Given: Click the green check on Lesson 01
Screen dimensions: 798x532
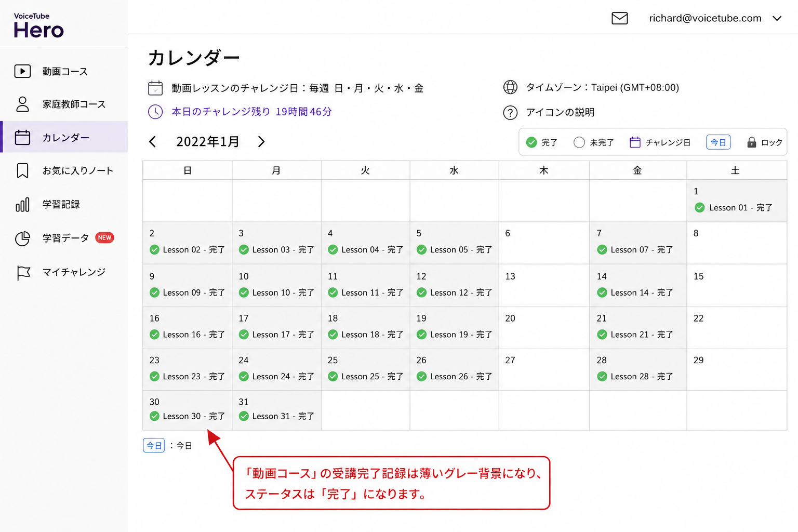Looking at the screenshot, I should pyautogui.click(x=700, y=208).
